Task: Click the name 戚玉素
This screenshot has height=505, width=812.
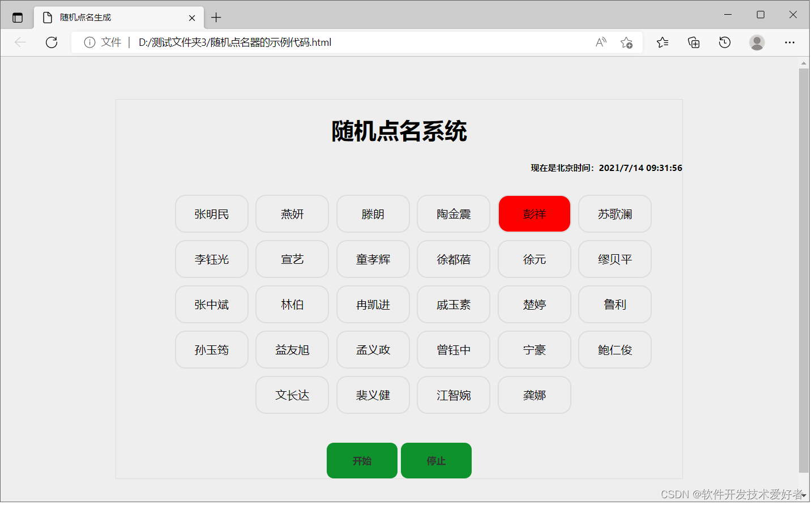Action: click(x=454, y=305)
